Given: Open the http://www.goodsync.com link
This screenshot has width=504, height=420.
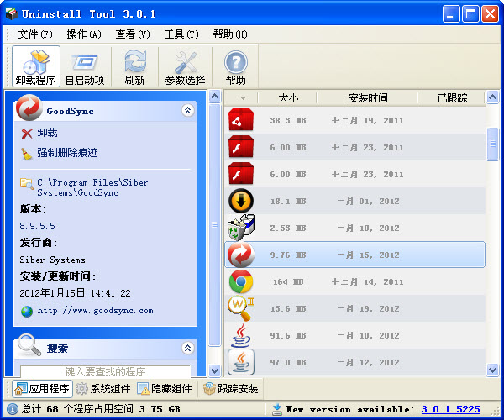Looking at the screenshot, I should click(x=95, y=311).
